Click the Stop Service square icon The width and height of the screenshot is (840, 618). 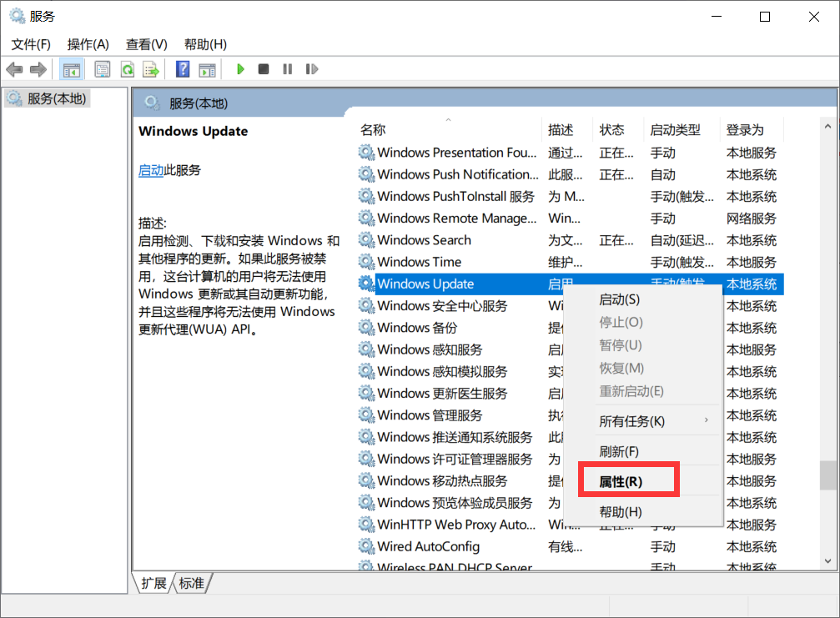pyautogui.click(x=264, y=69)
